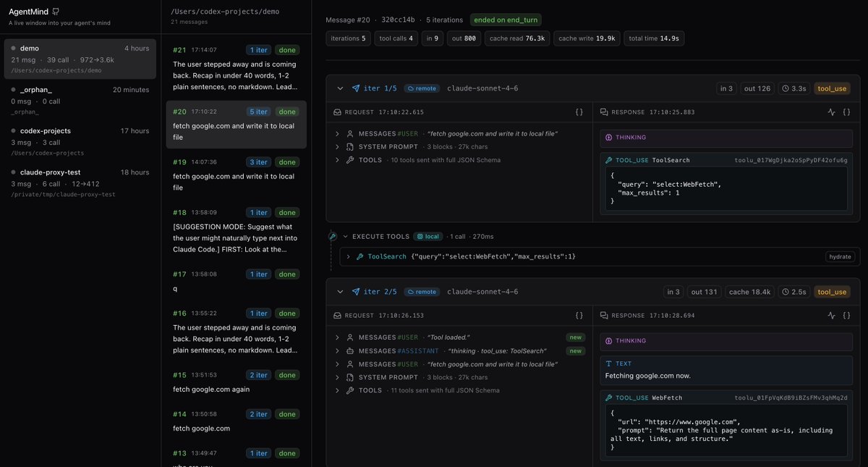The width and height of the screenshot is (868, 467).
Task: Open the codex-projects session
Action: [x=80, y=141]
